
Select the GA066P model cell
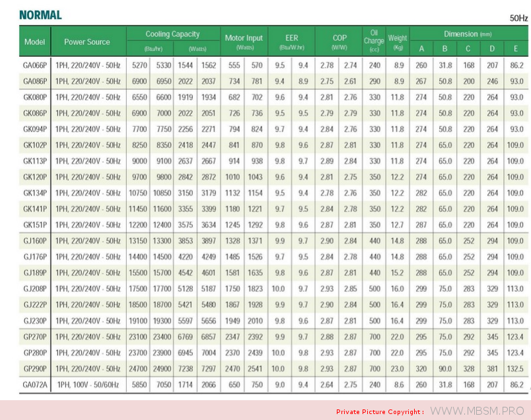(x=34, y=65)
